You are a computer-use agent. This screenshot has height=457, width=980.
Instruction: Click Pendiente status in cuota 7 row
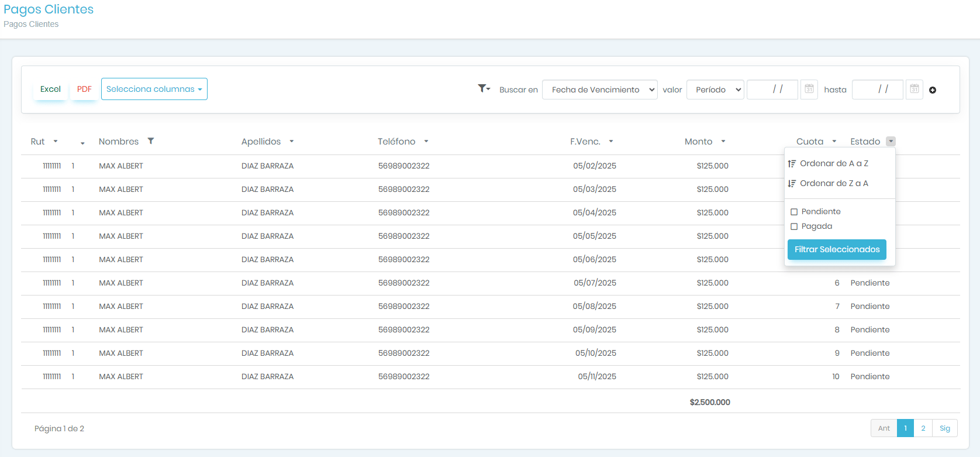click(x=870, y=307)
